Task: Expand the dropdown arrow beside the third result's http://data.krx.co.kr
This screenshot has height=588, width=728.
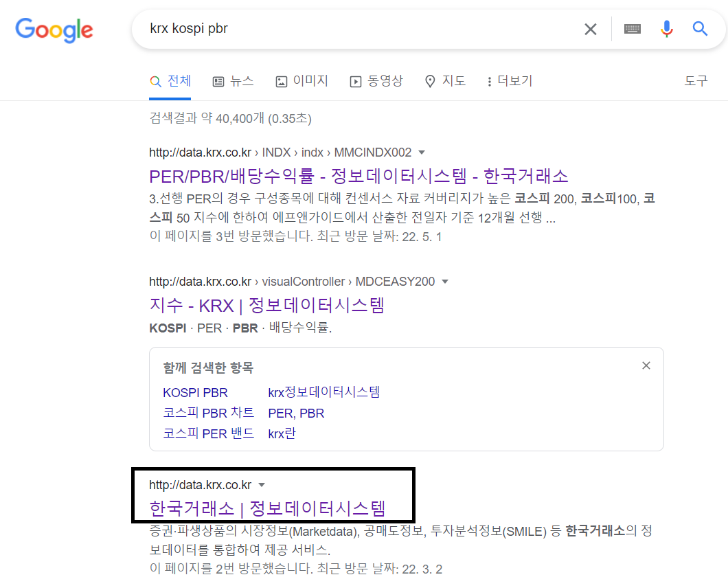Action: click(262, 485)
